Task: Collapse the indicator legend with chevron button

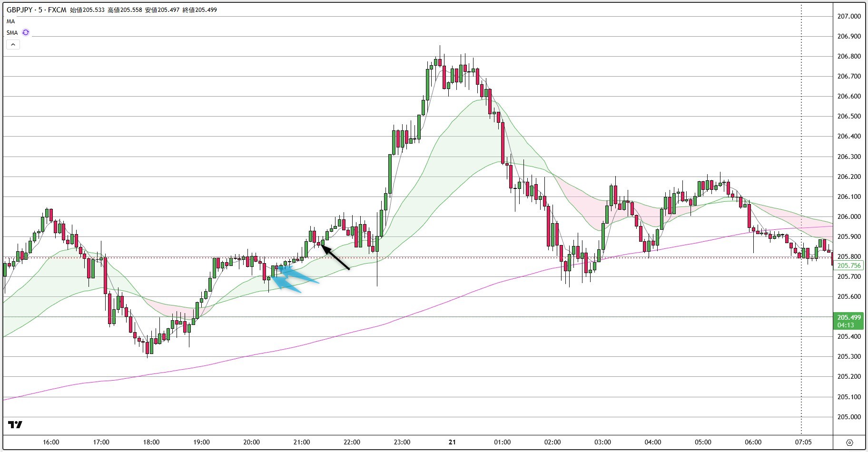Action: pos(13,45)
